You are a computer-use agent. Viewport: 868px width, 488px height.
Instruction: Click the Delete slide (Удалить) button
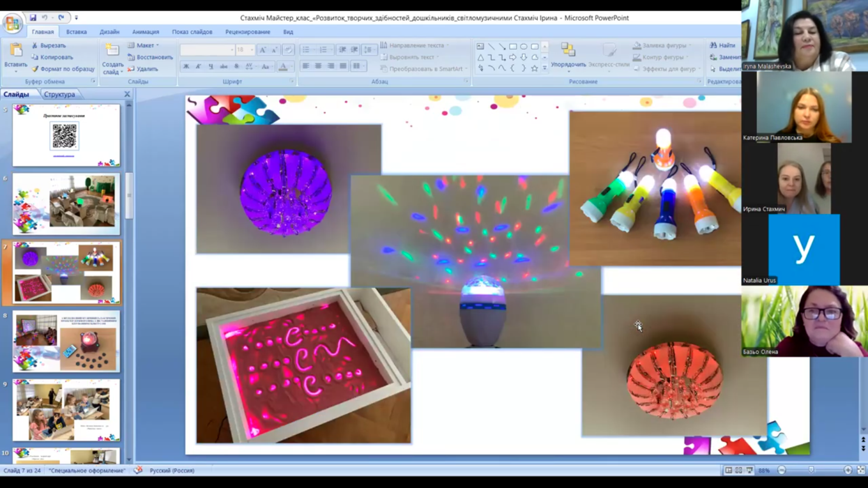pyautogui.click(x=143, y=69)
